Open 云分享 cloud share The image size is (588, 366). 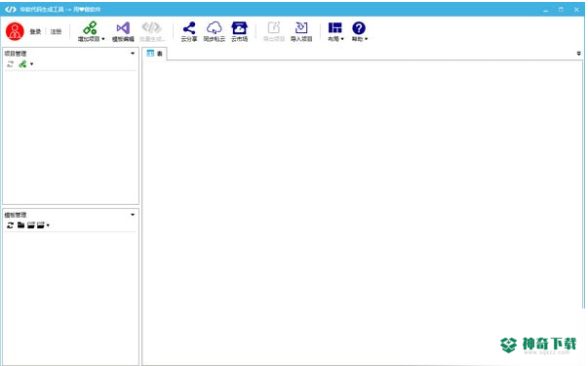point(189,31)
